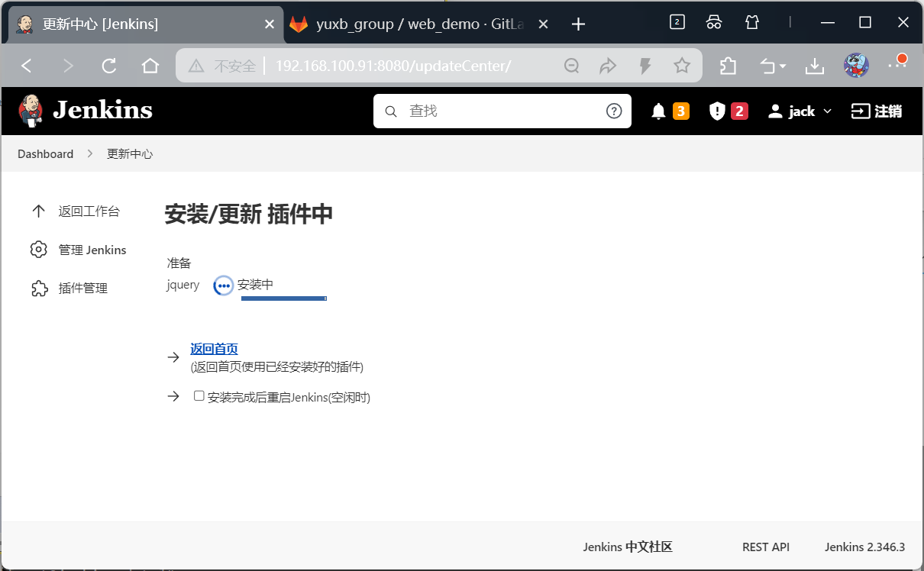Go to Dashboard breadcrumb
924x571 pixels.
tap(46, 154)
